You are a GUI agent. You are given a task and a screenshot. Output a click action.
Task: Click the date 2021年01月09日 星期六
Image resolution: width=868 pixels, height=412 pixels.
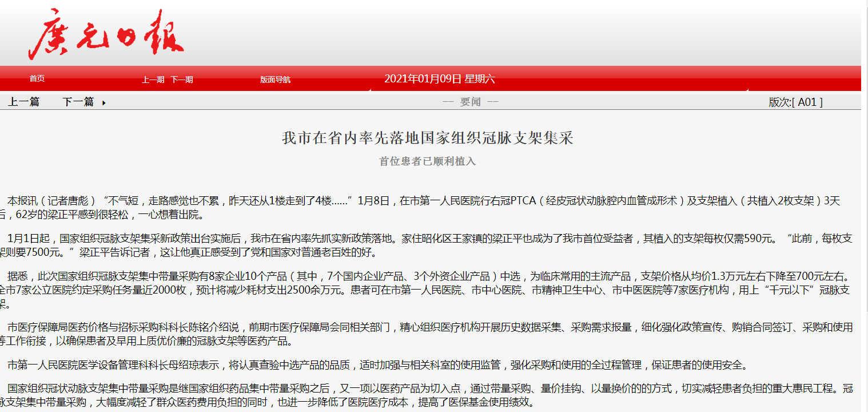point(439,79)
